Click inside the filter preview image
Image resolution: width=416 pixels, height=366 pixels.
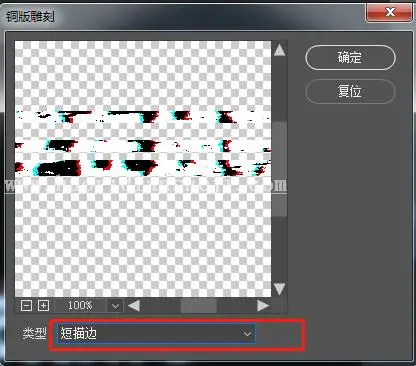tap(143, 169)
